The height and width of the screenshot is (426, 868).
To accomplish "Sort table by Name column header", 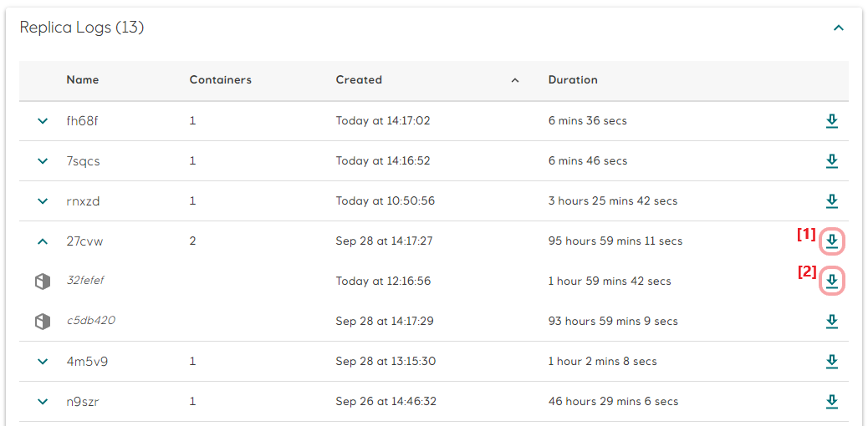I will (83, 80).
